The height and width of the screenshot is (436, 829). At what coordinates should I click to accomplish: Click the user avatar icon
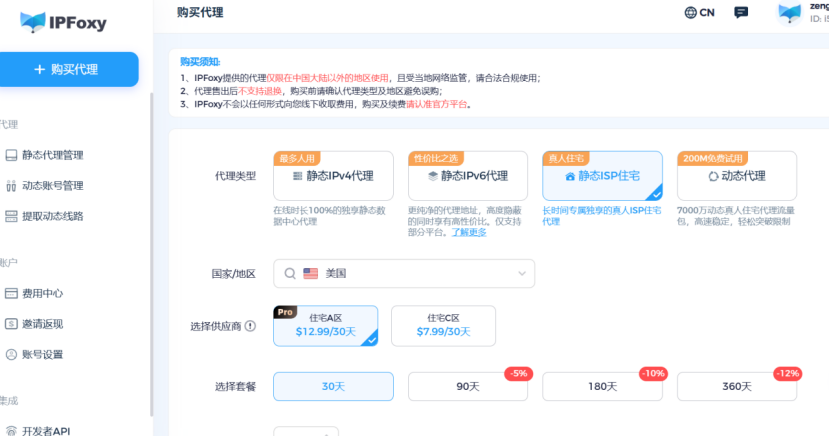(x=790, y=13)
